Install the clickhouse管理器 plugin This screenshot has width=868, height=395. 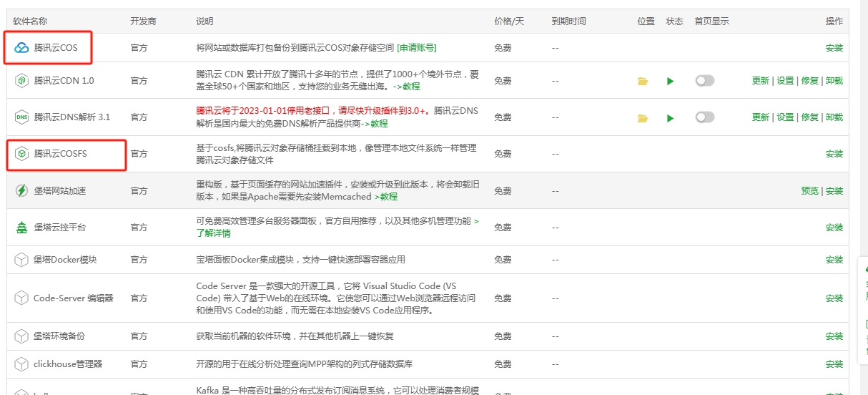[x=834, y=364]
